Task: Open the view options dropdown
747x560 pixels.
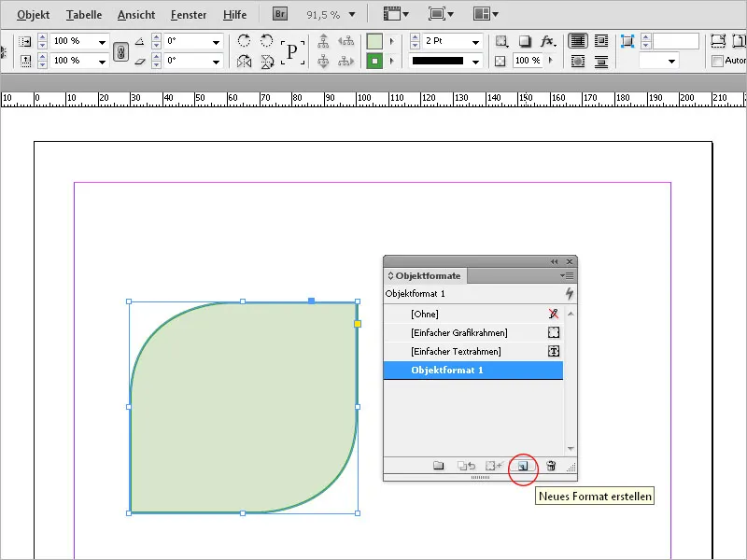Action: (396, 14)
